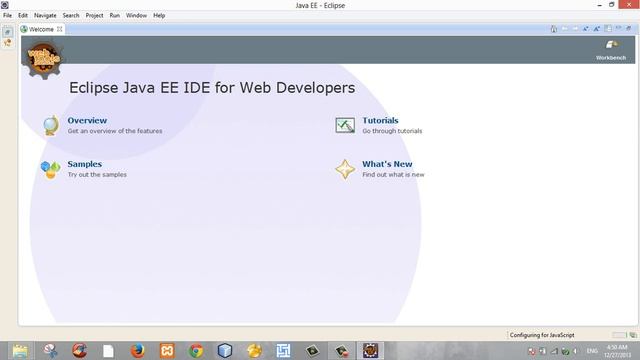Screen dimensions: 640x360
Task: Click 'Try out the samples' text
Action: click(x=97, y=175)
